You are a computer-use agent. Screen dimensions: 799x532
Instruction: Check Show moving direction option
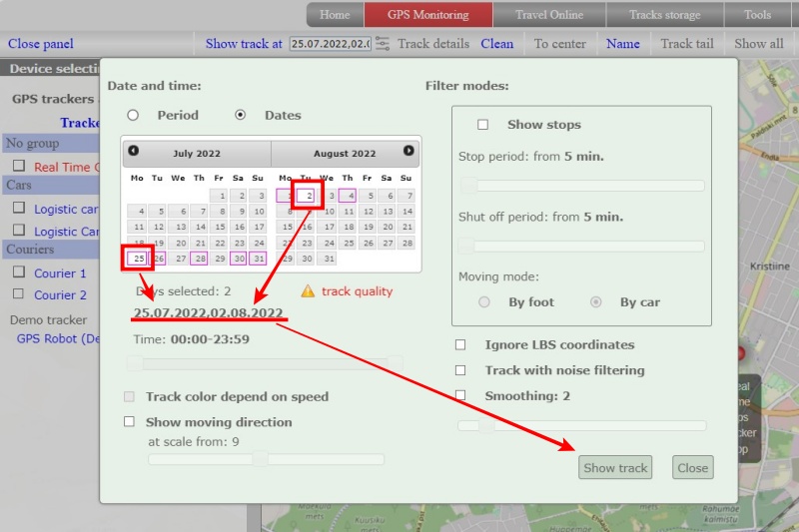(x=129, y=422)
